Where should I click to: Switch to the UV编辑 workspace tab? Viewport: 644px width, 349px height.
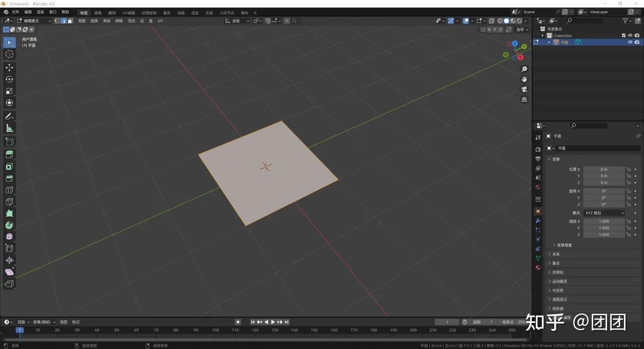point(128,12)
